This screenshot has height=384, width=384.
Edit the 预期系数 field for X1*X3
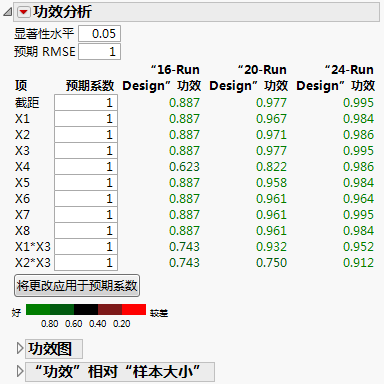pyautogui.click(x=86, y=247)
